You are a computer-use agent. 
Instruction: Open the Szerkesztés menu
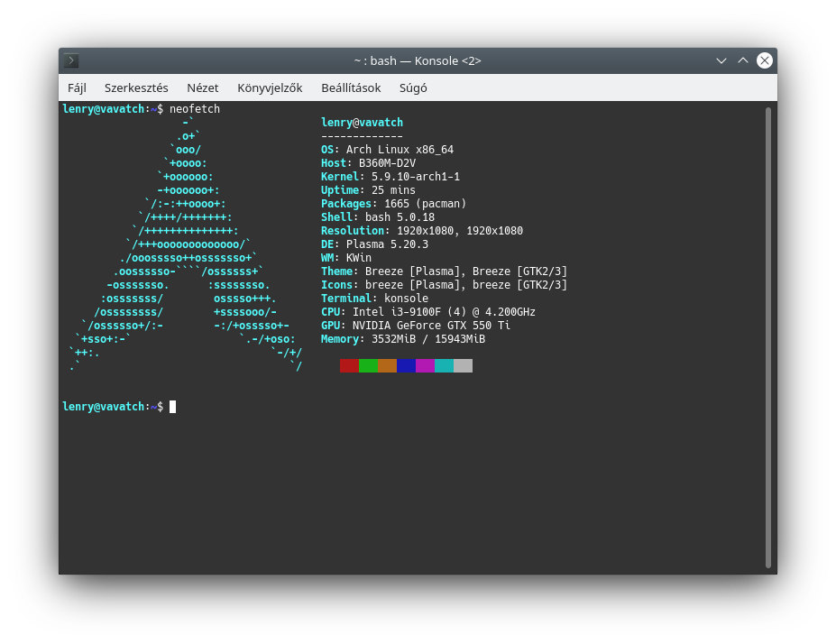point(136,88)
